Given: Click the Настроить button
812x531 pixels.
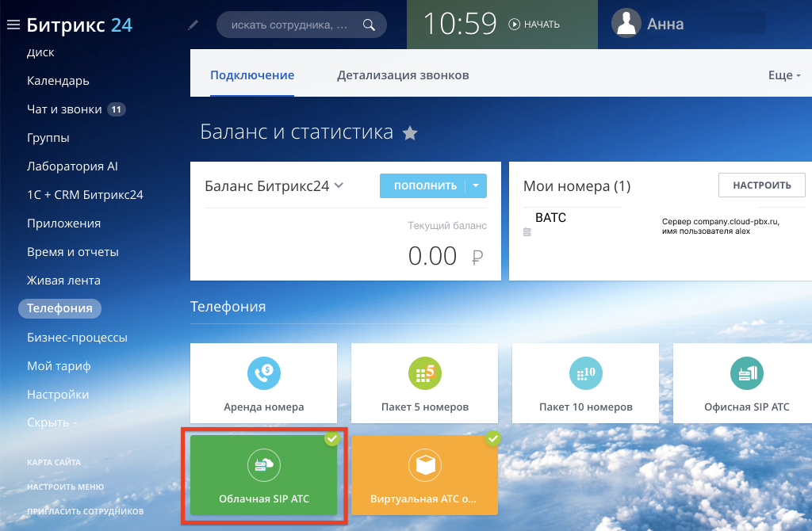Looking at the screenshot, I should coord(761,185).
